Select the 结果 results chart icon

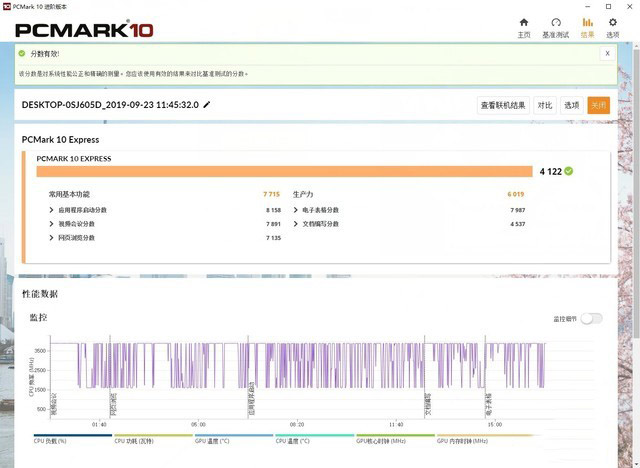[587, 22]
